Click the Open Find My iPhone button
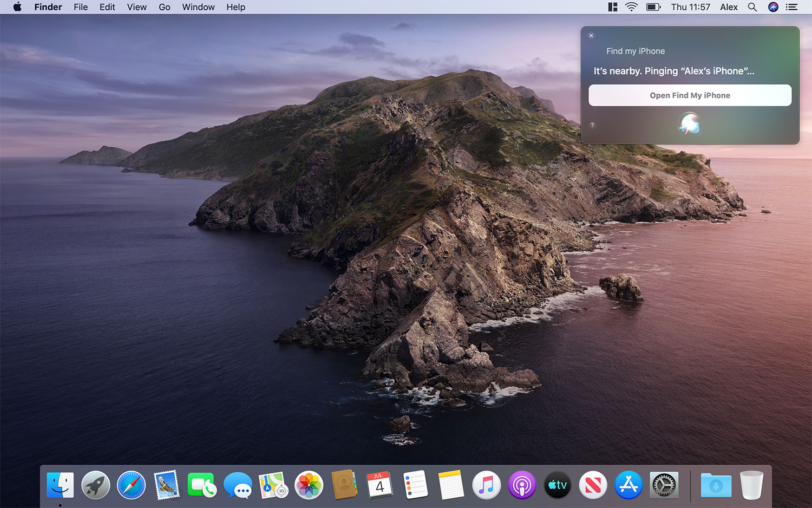This screenshot has height=508, width=812. tap(690, 95)
